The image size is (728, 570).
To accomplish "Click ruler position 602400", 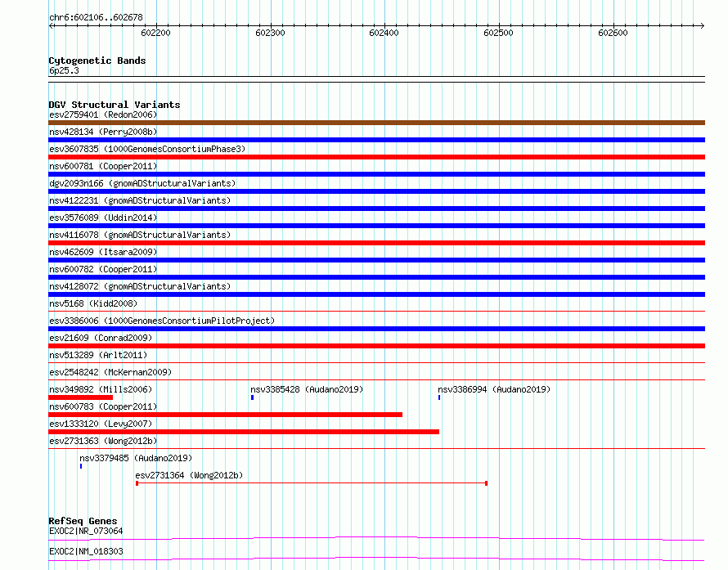I will pos(384,33).
